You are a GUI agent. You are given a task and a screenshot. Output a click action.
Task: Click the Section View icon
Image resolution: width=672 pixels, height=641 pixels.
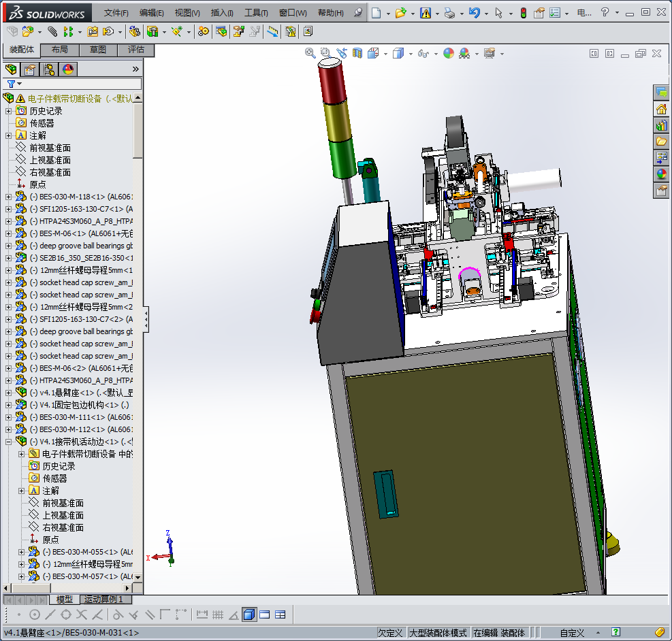[x=357, y=53]
